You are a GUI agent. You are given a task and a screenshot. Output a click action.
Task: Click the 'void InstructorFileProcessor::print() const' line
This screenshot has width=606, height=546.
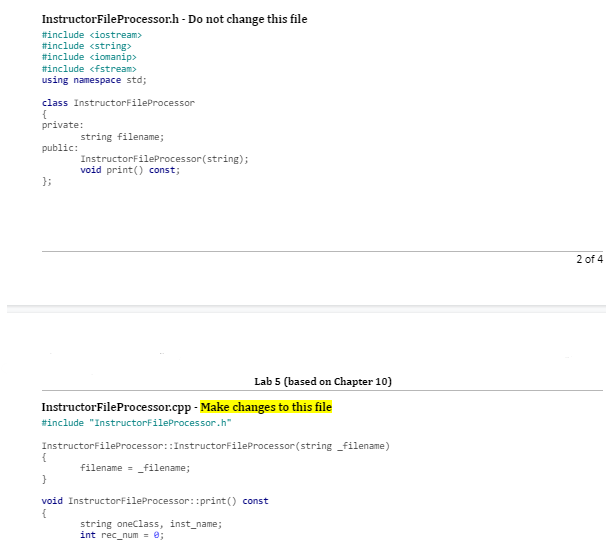155,501
